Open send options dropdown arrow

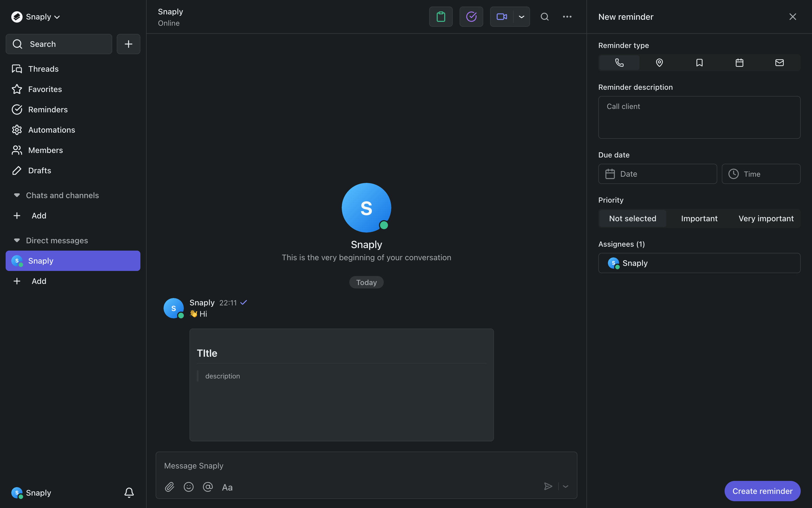click(566, 486)
